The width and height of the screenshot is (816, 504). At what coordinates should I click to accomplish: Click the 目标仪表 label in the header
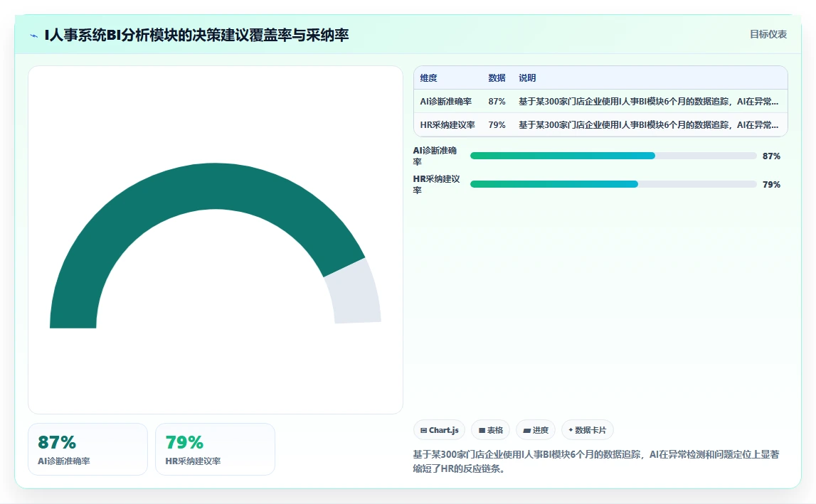[x=768, y=34]
